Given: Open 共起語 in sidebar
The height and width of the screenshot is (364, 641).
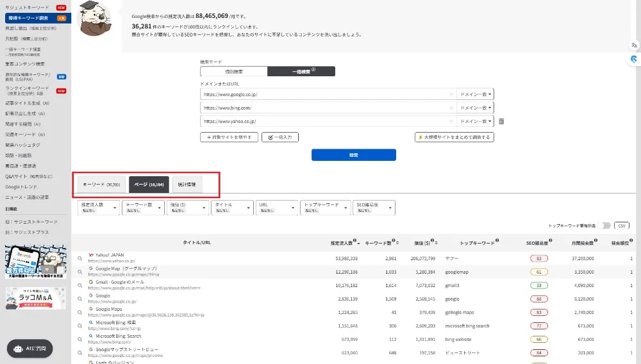Looking at the screenshot, I should coord(26,39).
